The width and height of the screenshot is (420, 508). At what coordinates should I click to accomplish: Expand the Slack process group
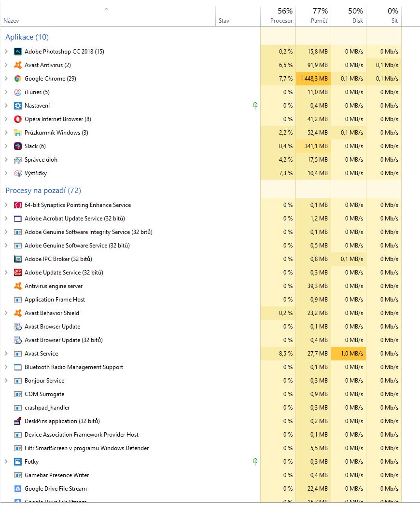click(x=6, y=146)
